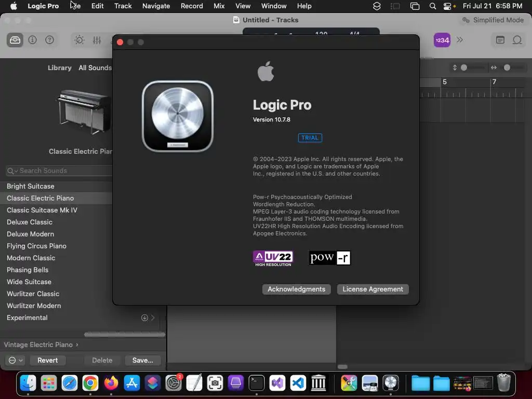Click the horizontal auto zoom arrow icon
The height and width of the screenshot is (399, 532).
coord(494,68)
